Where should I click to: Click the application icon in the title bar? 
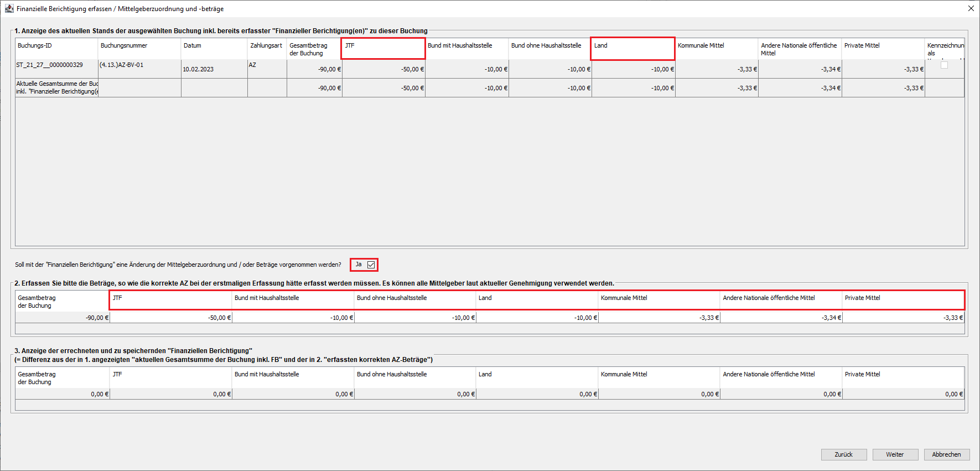(x=9, y=9)
